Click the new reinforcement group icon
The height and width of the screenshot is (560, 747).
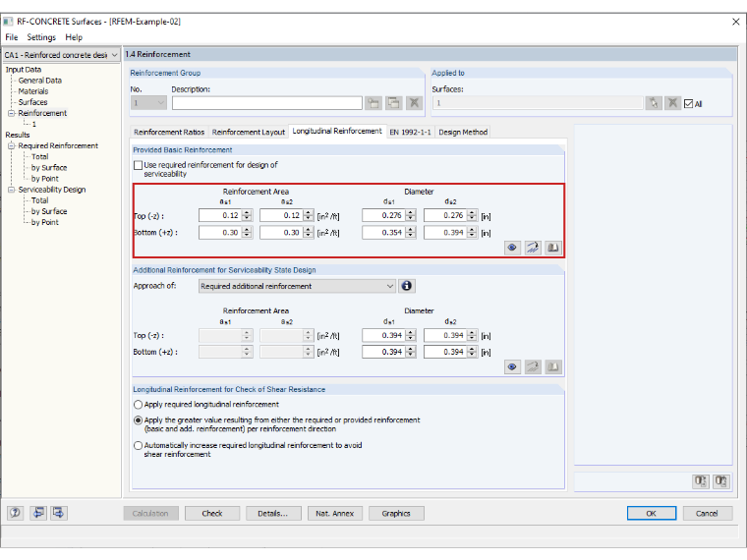373,103
